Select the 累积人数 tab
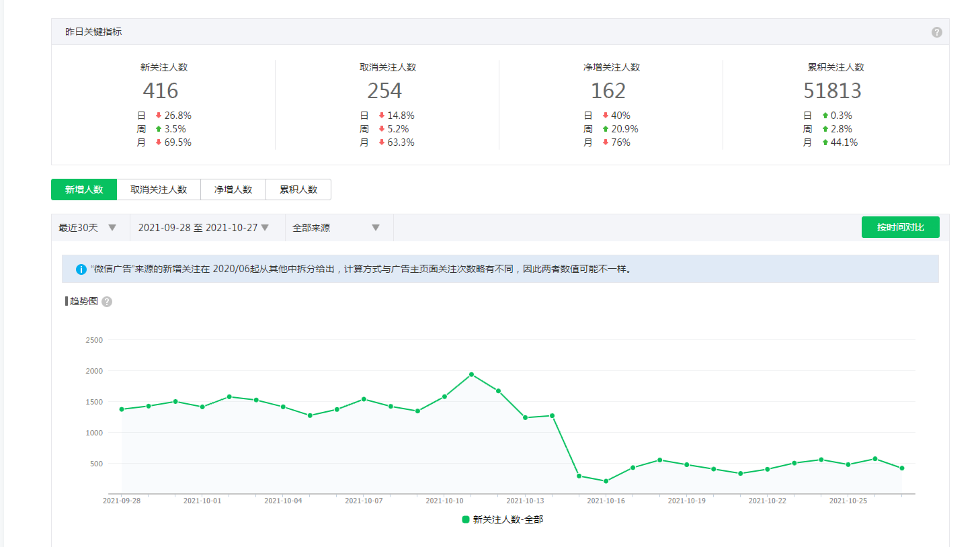 (x=298, y=190)
